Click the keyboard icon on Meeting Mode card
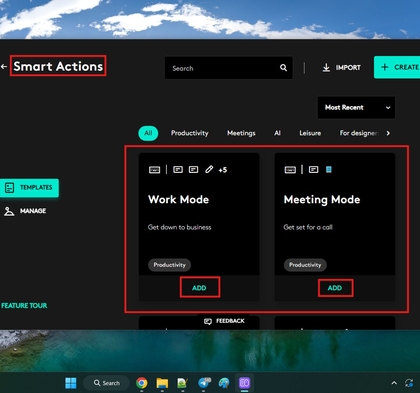This screenshot has height=393, width=420. [290, 170]
